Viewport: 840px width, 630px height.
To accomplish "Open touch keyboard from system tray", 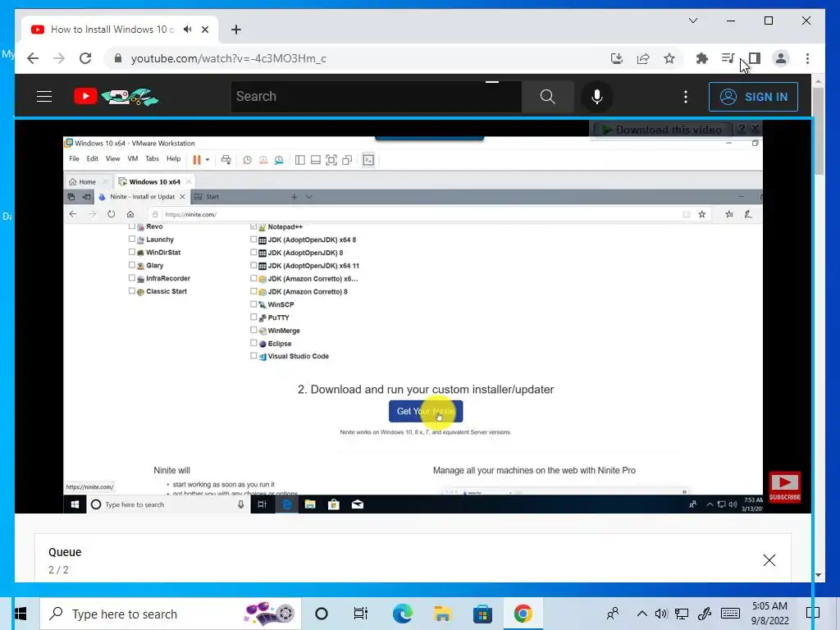I will (x=730, y=614).
